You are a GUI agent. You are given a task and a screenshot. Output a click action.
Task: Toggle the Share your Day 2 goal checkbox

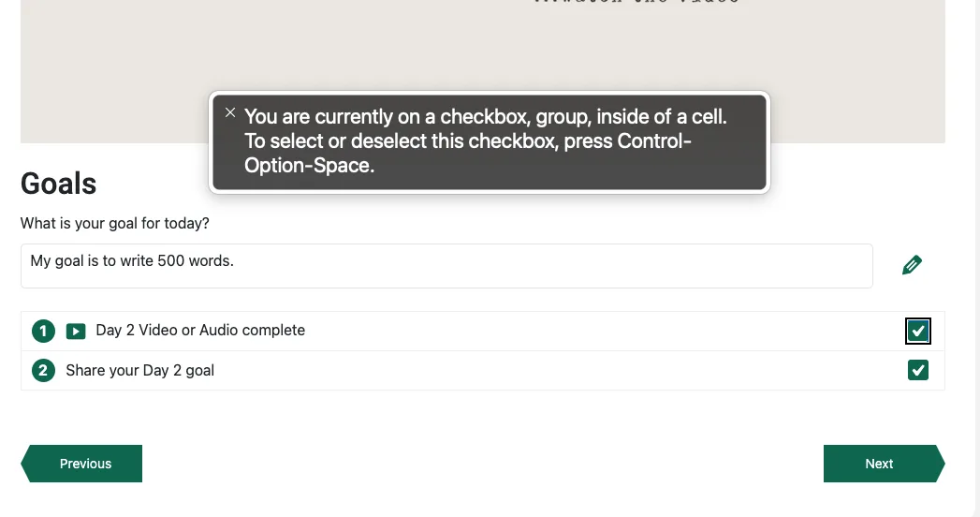click(918, 370)
